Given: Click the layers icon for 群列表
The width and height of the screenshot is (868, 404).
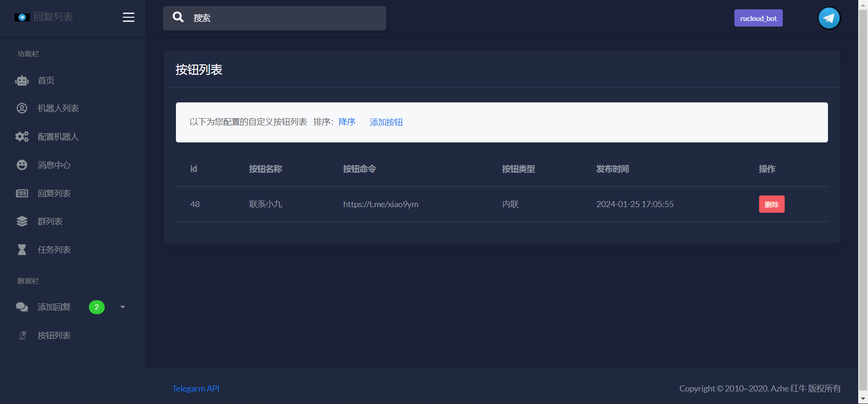Looking at the screenshot, I should tap(22, 222).
